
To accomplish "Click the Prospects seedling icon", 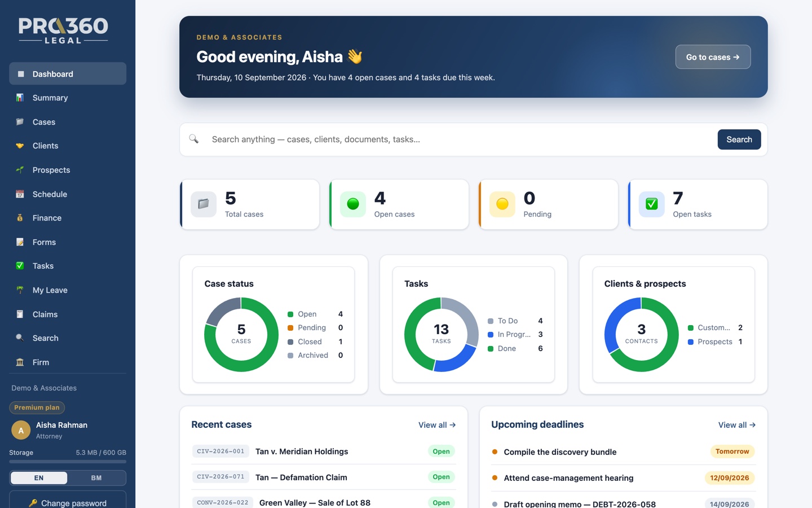I will 20,170.
